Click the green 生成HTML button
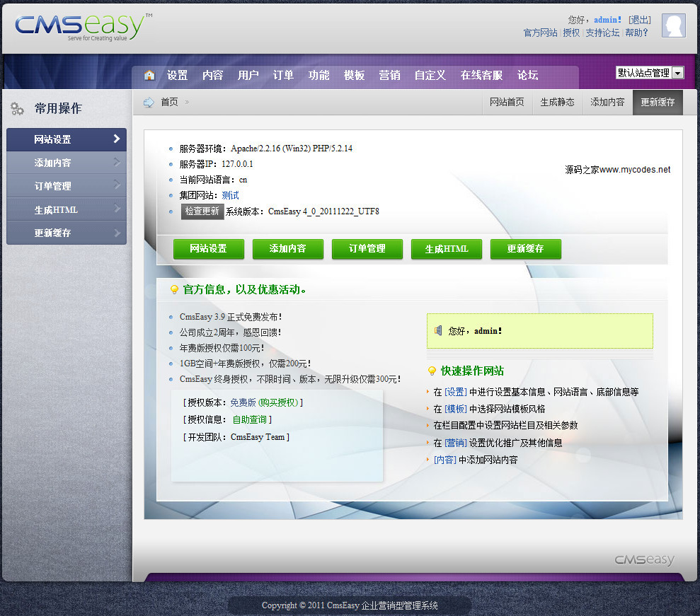Image resolution: width=700 pixels, height=616 pixels. (447, 249)
